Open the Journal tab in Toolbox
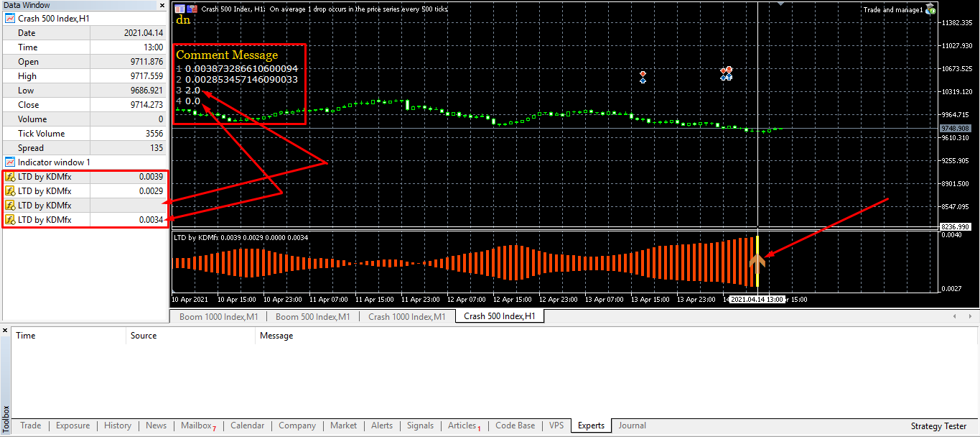 coord(632,425)
